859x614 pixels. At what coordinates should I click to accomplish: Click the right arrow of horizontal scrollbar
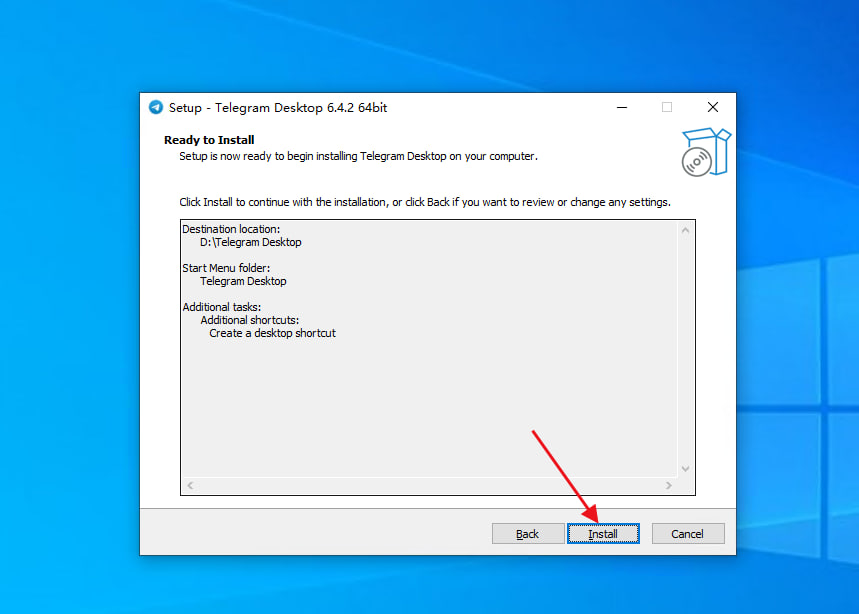[669, 485]
